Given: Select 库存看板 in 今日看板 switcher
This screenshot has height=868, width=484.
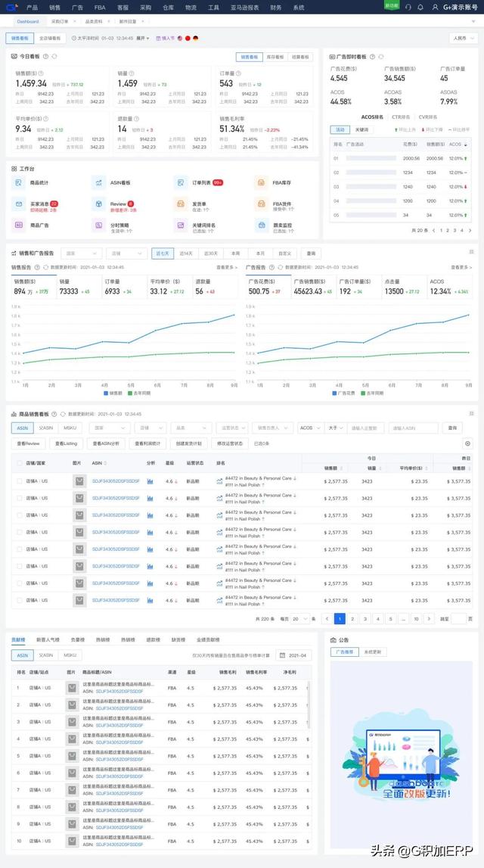Looking at the screenshot, I should coord(275,57).
